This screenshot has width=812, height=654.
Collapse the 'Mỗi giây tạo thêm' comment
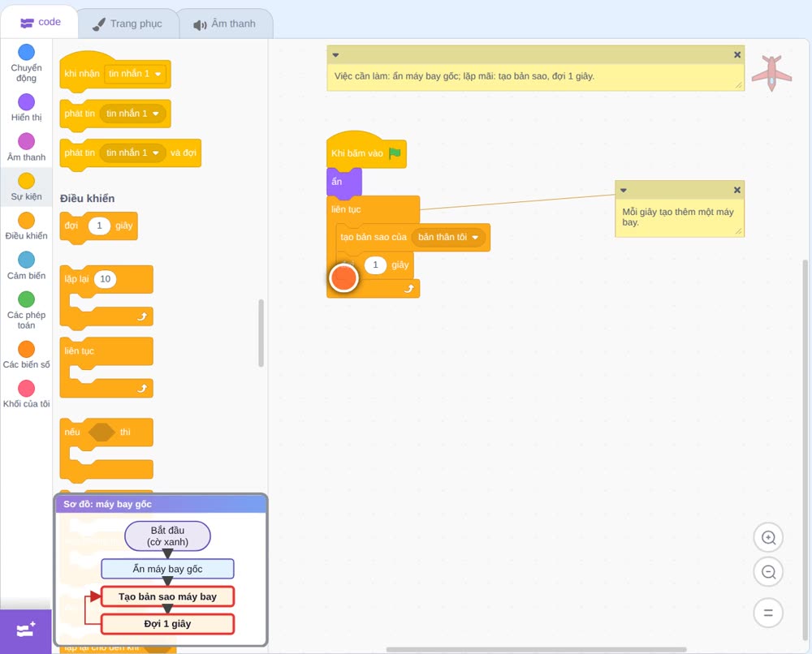tap(624, 190)
